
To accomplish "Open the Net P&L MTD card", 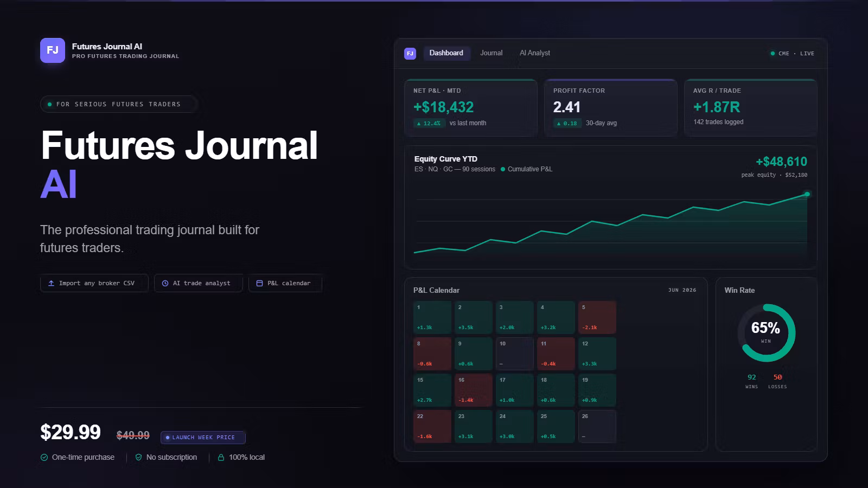I will click(x=471, y=107).
